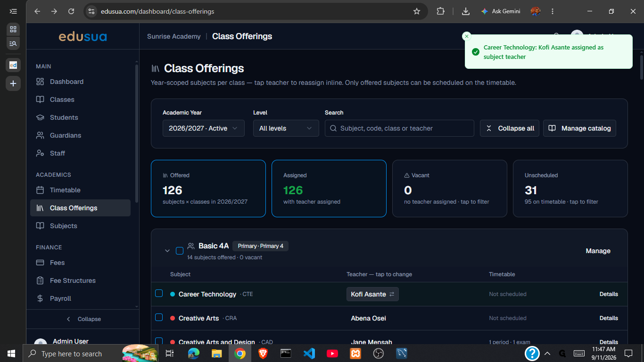The image size is (644, 362).
Task: Open the Dashboard sidebar item
Action: coord(80,82)
